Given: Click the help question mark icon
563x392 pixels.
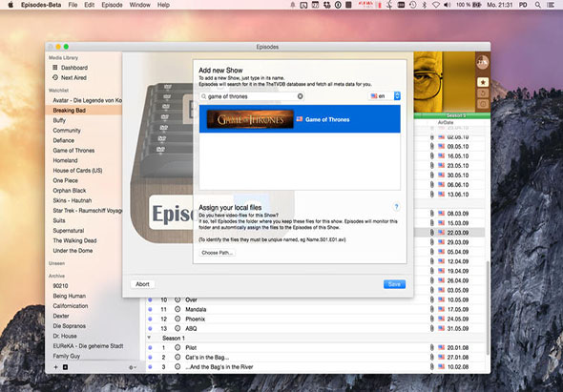Looking at the screenshot, I should (396, 207).
